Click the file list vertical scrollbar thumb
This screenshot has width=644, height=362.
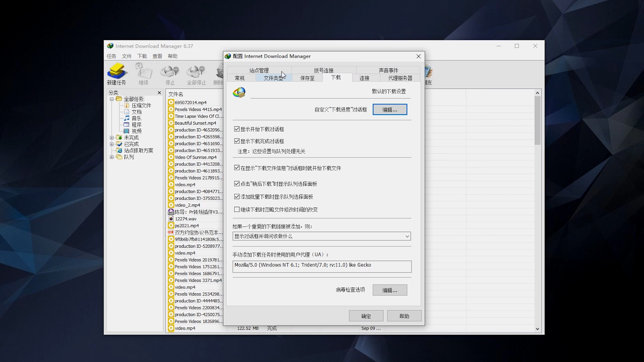point(537,121)
